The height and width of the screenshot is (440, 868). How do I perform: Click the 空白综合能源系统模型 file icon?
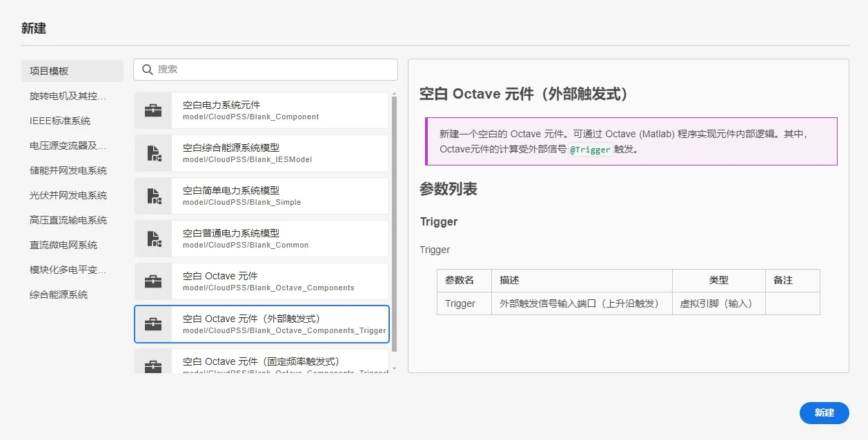pos(152,153)
